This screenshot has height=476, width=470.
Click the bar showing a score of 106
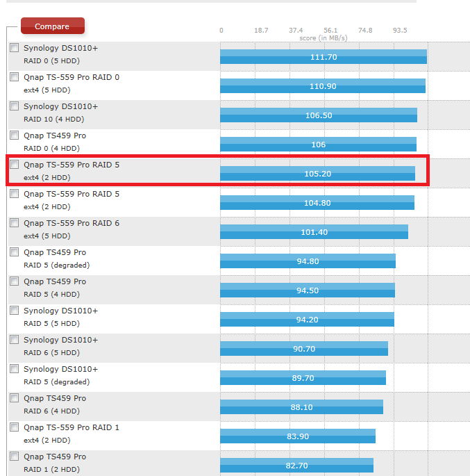pyautogui.click(x=318, y=145)
